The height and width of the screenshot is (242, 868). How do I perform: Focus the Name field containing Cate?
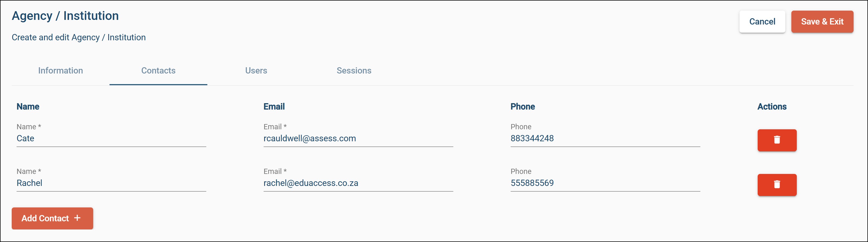tap(111, 138)
